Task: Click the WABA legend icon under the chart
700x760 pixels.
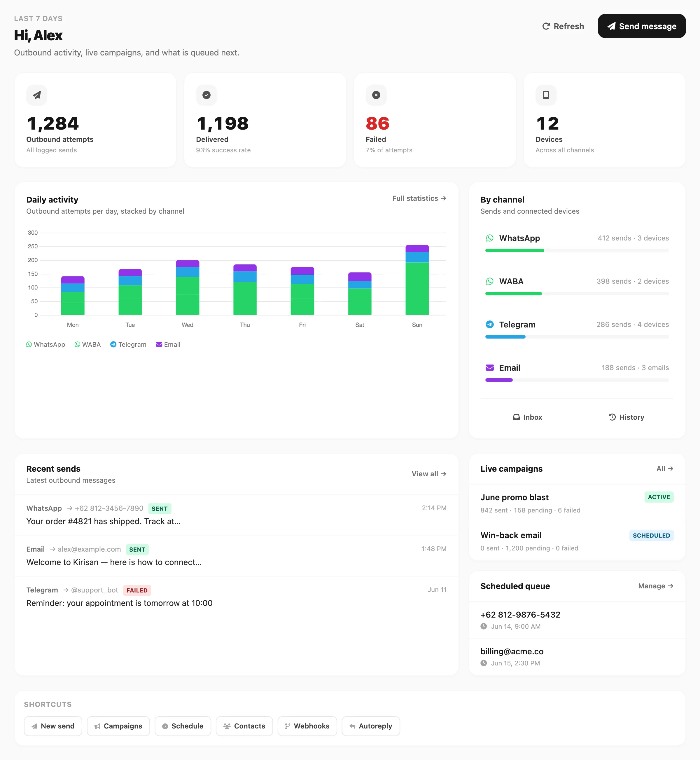Action: [x=77, y=345]
